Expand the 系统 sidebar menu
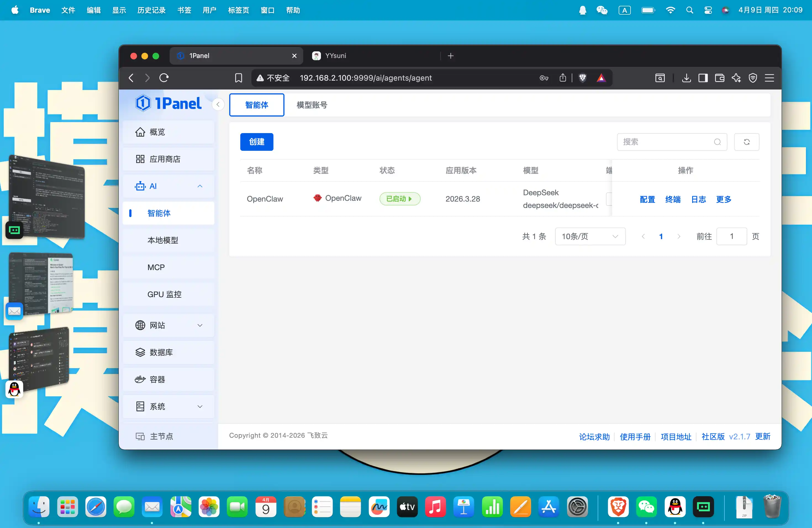Screen dimensions: 812x528 200,406
